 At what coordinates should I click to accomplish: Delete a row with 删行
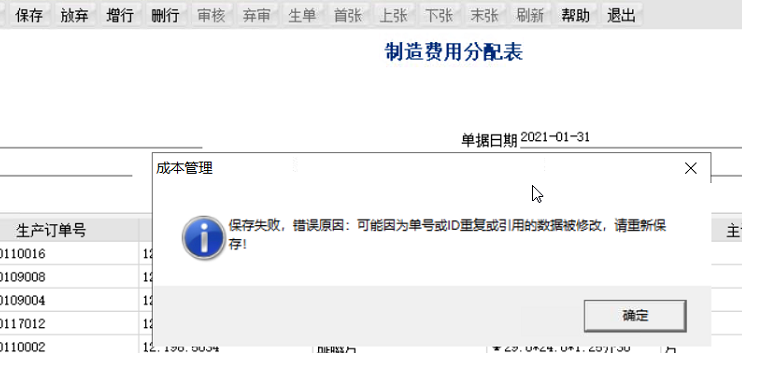pos(165,15)
